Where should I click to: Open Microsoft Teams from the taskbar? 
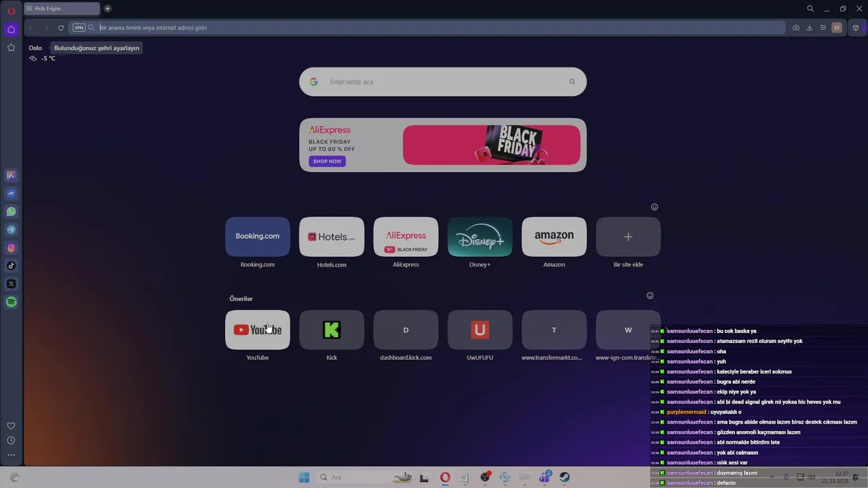tap(545, 477)
